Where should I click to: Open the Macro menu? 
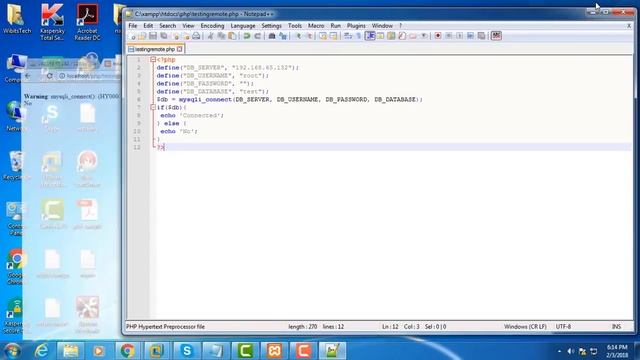coord(316,25)
